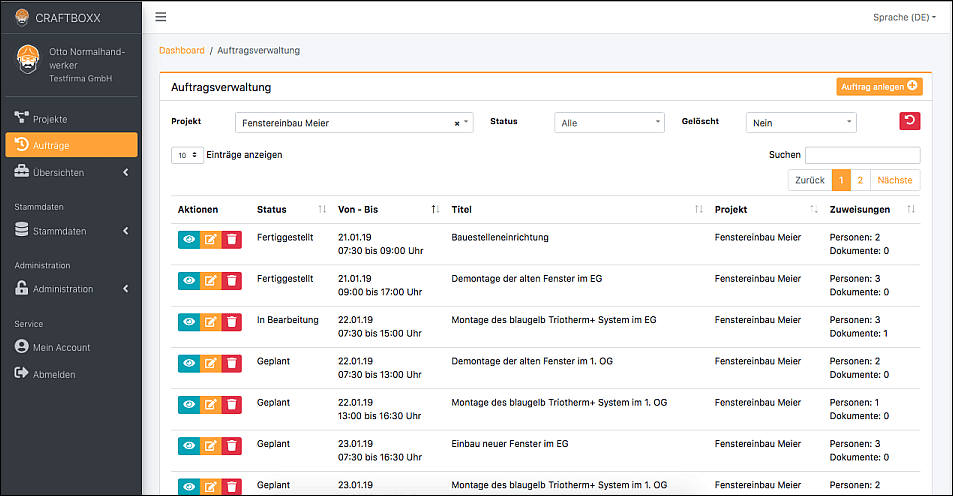
Task: View the Demontage der alten Fenster im 1. OG order
Action: pyautogui.click(x=189, y=363)
